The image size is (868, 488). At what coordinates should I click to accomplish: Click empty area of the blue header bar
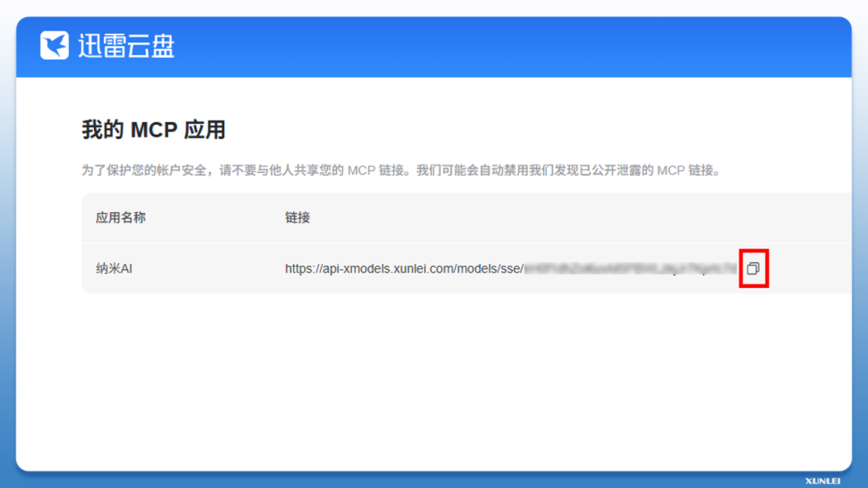[x=514, y=46]
